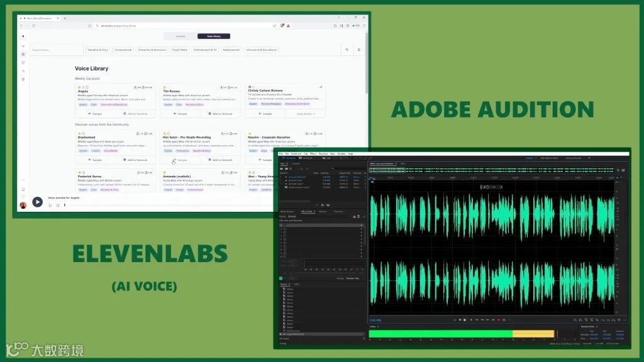Select the Radio Production workspace
The height and width of the screenshot is (362, 644).
pos(574,158)
